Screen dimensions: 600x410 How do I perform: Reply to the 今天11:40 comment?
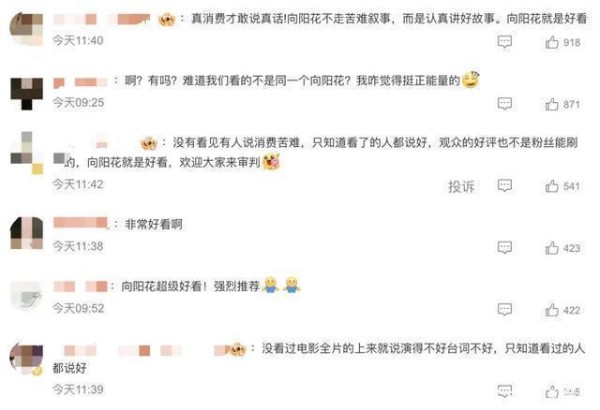point(504,42)
